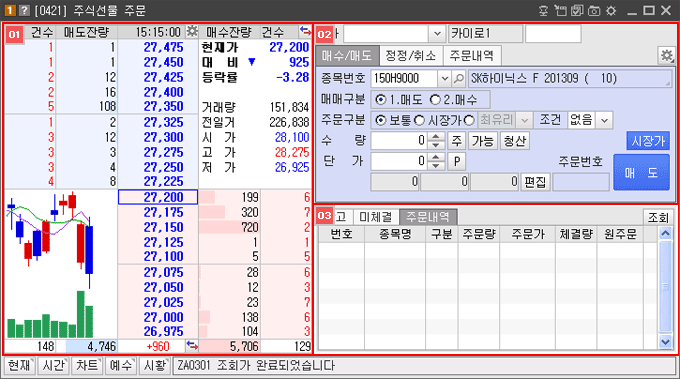
Task: Click the 주문가 column header
Action: 527,235
